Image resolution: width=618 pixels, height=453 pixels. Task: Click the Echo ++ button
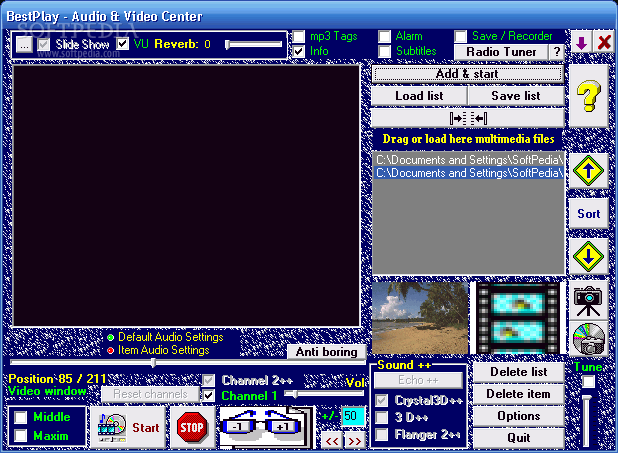point(418,380)
